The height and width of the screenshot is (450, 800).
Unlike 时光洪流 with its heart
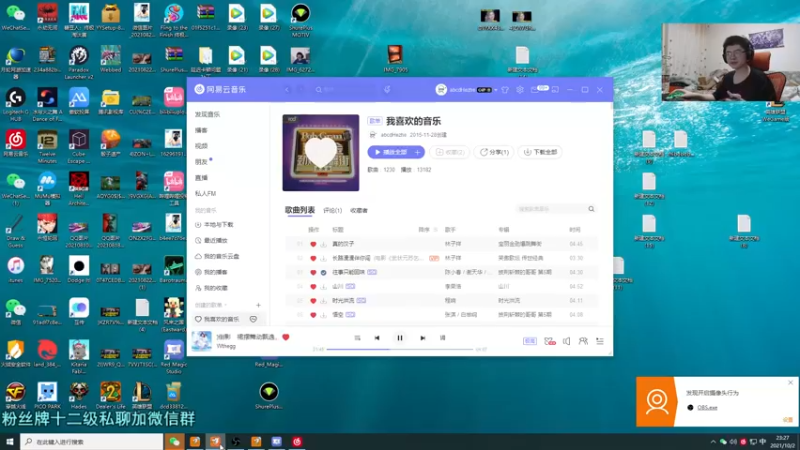[313, 301]
